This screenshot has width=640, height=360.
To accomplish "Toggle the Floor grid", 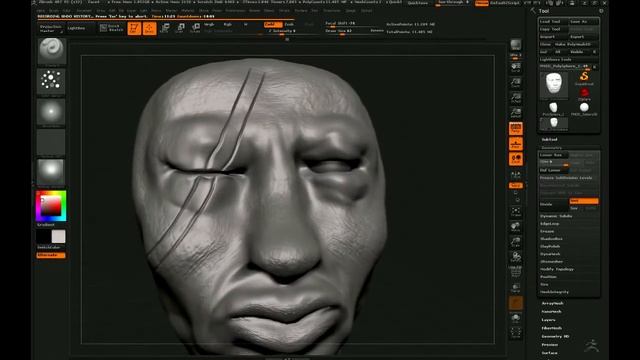I will point(516,143).
